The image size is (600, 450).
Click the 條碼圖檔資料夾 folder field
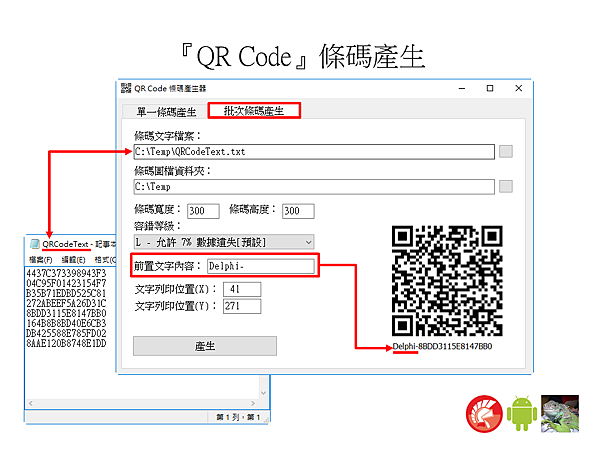(314, 187)
